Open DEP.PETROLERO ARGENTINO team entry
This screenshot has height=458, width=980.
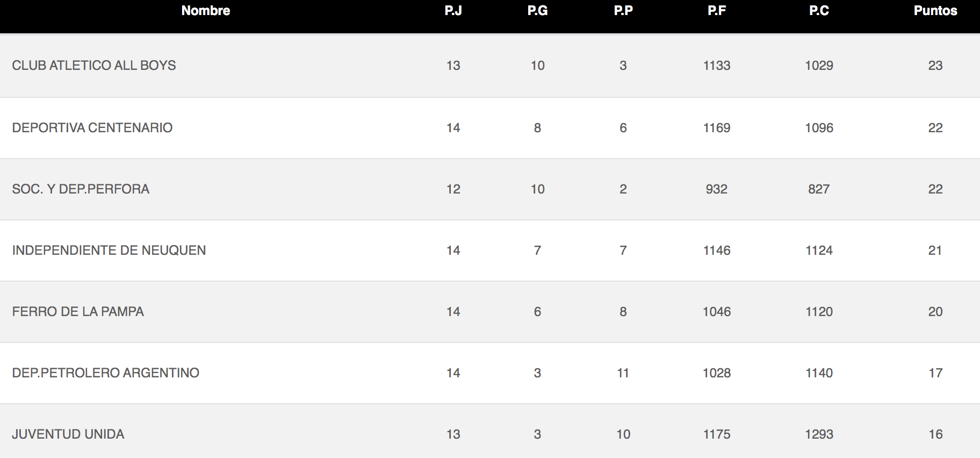click(106, 373)
